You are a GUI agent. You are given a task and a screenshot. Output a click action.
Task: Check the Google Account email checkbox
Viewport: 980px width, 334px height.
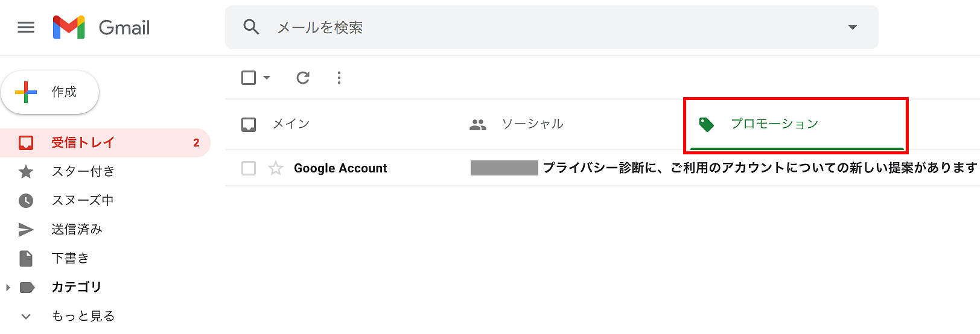(x=249, y=168)
